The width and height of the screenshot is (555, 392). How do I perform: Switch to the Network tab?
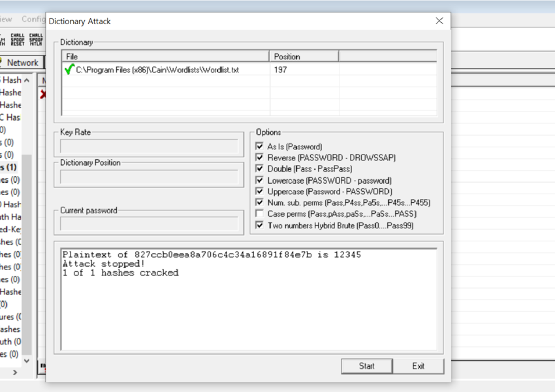[x=22, y=63]
